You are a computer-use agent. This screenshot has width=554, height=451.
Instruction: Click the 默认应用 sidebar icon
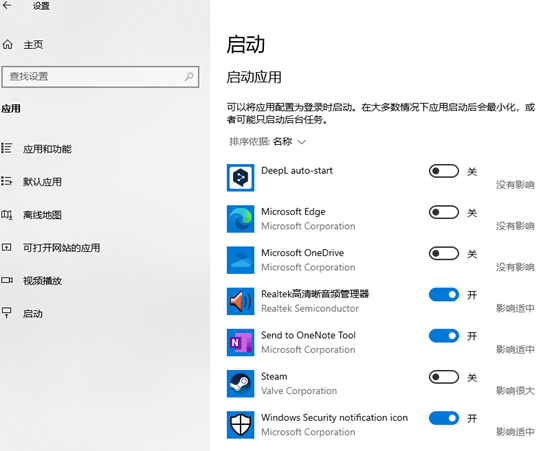point(7,181)
